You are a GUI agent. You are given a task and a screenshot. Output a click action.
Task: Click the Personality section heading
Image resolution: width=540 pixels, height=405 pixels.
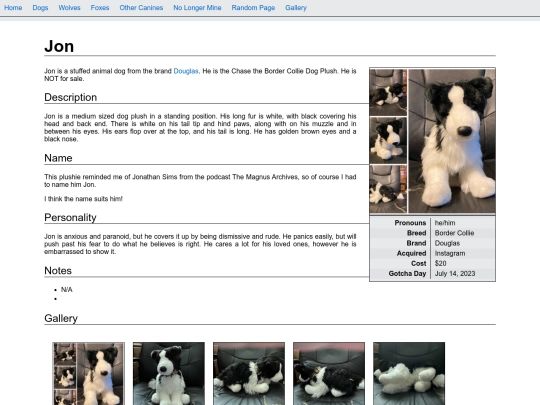(70, 218)
